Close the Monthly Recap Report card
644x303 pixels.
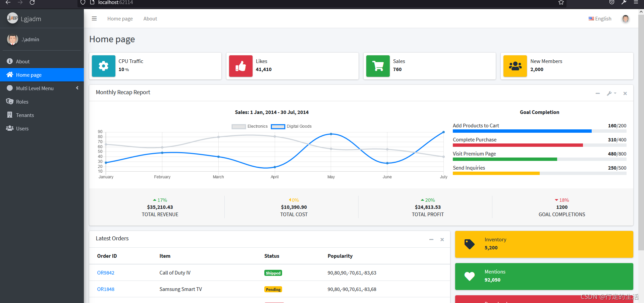[625, 94]
